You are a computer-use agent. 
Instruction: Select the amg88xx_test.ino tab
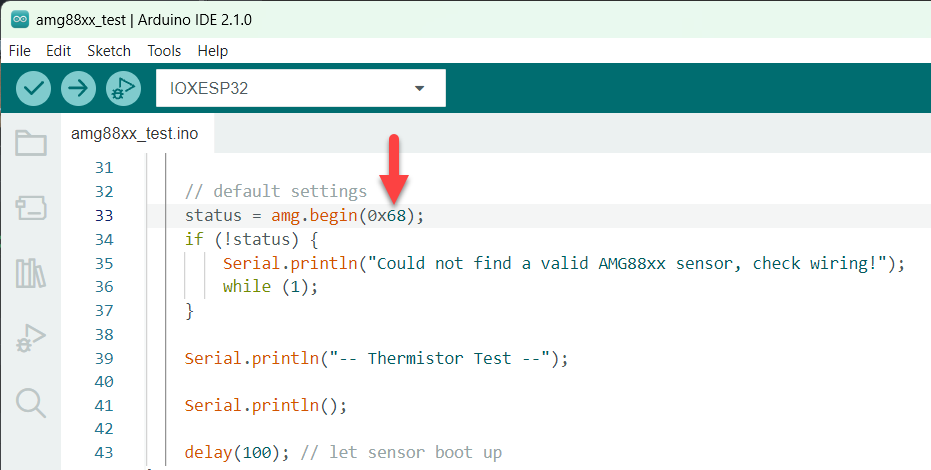pos(135,134)
